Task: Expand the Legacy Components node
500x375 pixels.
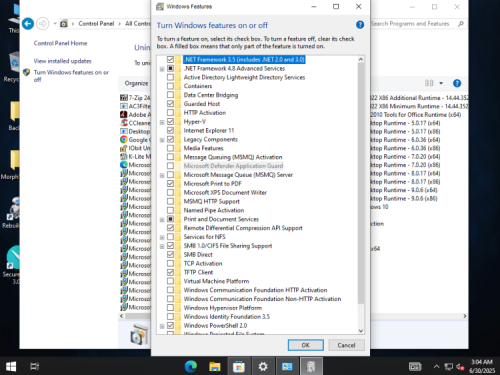Action: (162, 140)
